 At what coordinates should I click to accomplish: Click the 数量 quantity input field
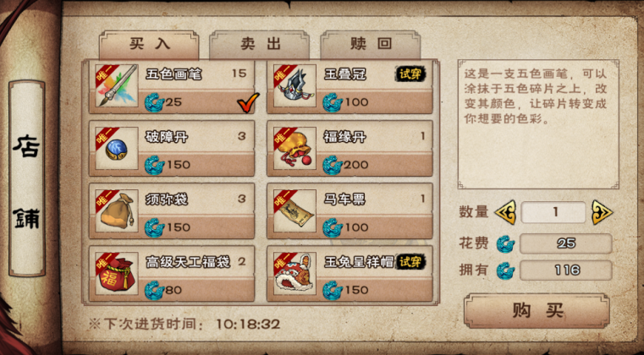(x=553, y=212)
